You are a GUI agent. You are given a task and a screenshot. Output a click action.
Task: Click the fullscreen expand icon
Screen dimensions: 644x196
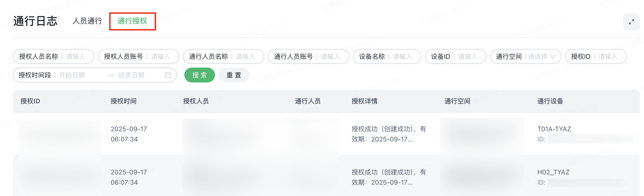[632, 22]
